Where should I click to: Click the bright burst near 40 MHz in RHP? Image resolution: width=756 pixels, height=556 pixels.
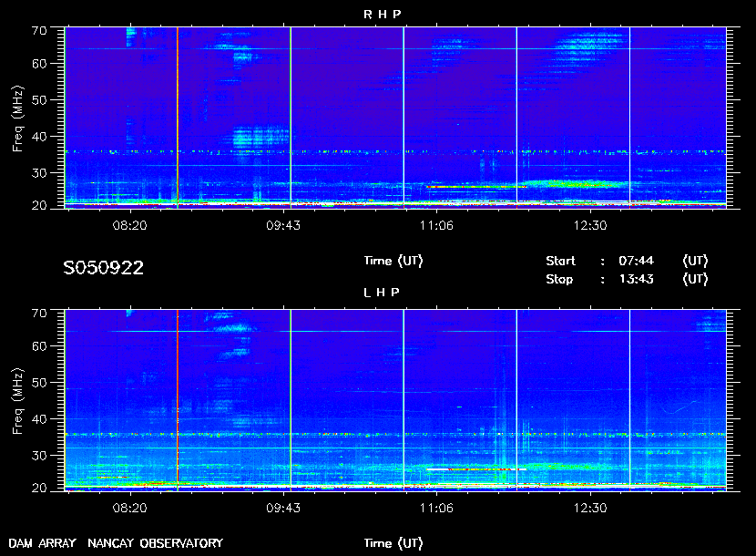(x=261, y=137)
